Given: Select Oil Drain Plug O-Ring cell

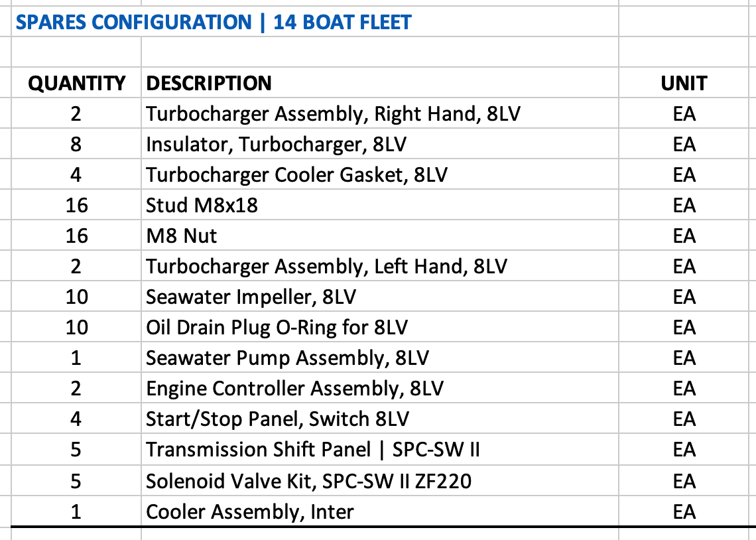Looking at the screenshot, I should point(380,327).
